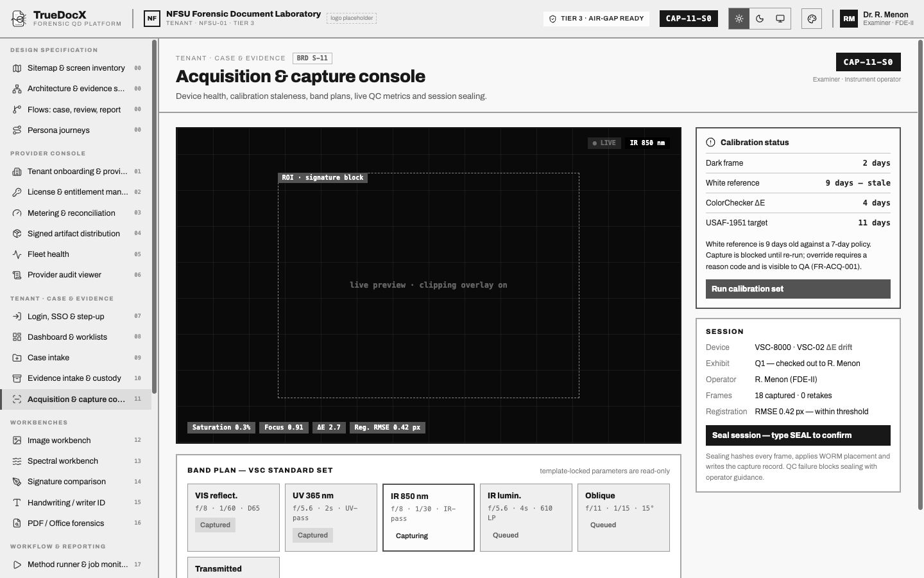Switch to light theme sun icon
924x578 pixels.
(x=739, y=19)
